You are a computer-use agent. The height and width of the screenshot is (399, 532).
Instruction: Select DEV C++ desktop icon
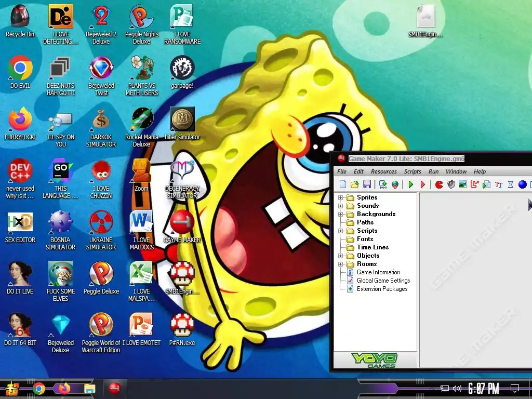pos(20,179)
